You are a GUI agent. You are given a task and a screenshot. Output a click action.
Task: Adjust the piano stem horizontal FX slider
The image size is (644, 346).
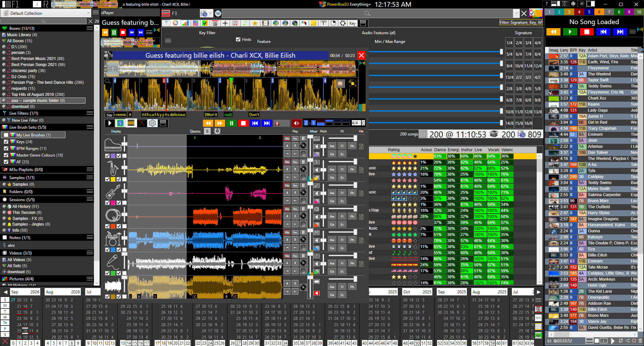pyautogui.click(x=342, y=138)
